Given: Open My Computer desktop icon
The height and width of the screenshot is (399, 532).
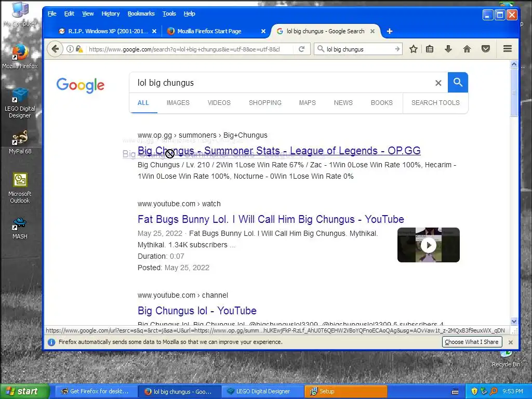Looking at the screenshot, I should click(x=20, y=14).
